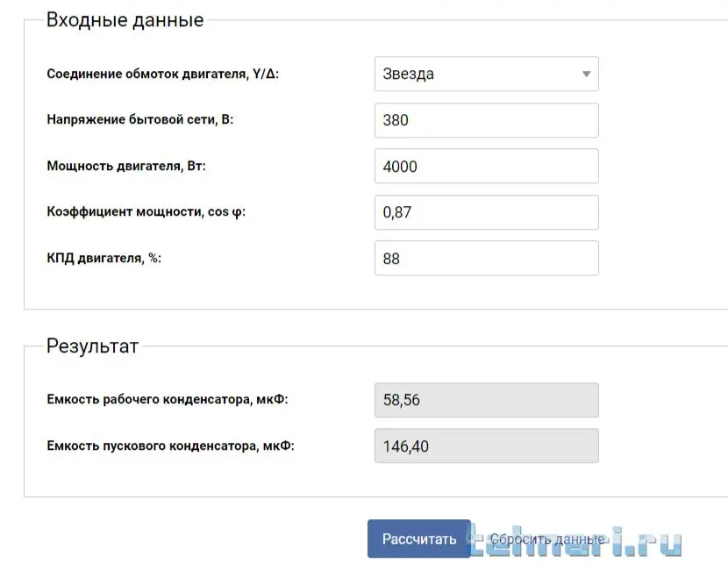The width and height of the screenshot is (728, 585).
Task: Click the Емкость рабочего конденсатора label
Action: 167,400
